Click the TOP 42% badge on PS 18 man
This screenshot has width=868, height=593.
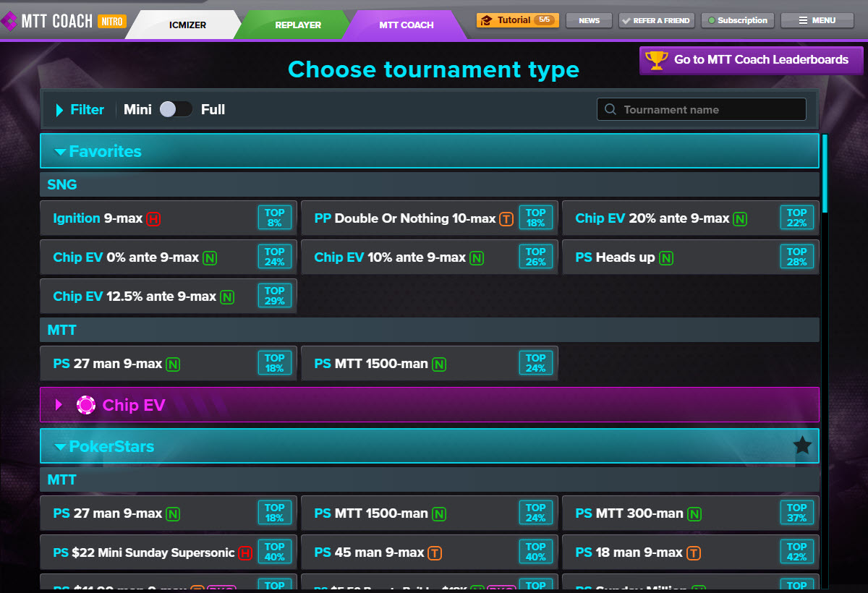[x=797, y=552]
